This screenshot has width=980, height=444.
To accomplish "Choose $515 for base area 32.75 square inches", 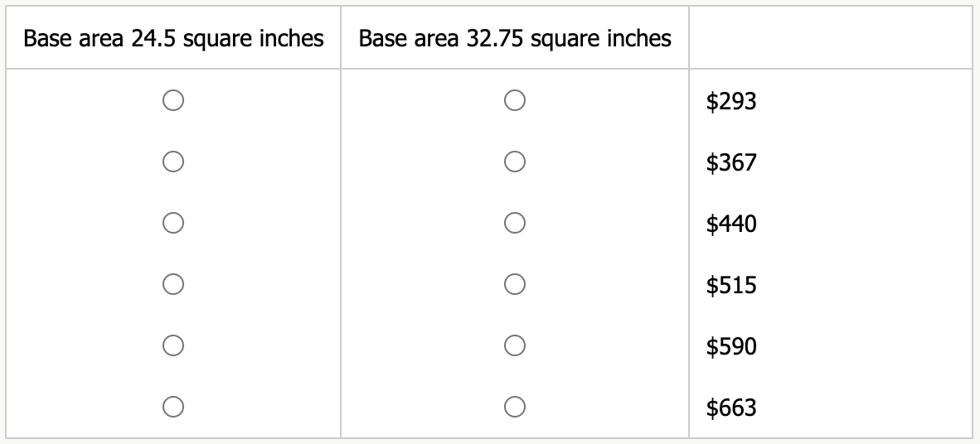I will pyautogui.click(x=514, y=284).
